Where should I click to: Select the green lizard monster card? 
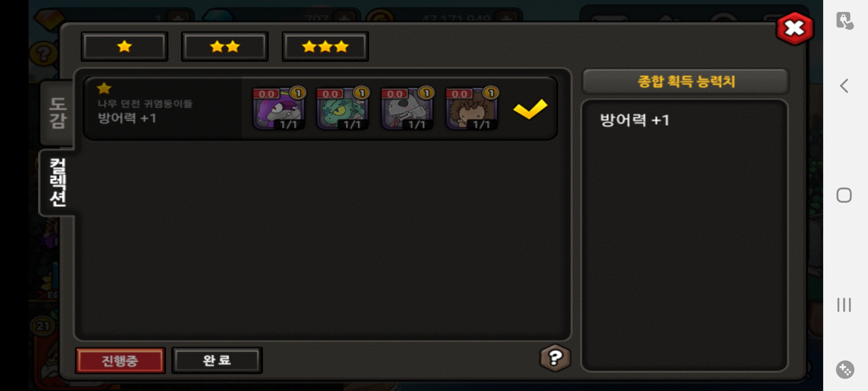[343, 108]
